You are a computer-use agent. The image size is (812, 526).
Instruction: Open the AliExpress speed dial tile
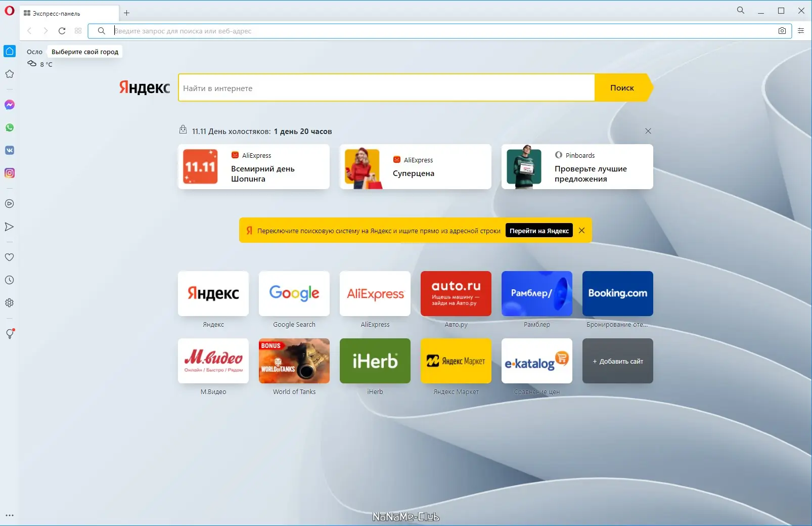[x=375, y=294]
